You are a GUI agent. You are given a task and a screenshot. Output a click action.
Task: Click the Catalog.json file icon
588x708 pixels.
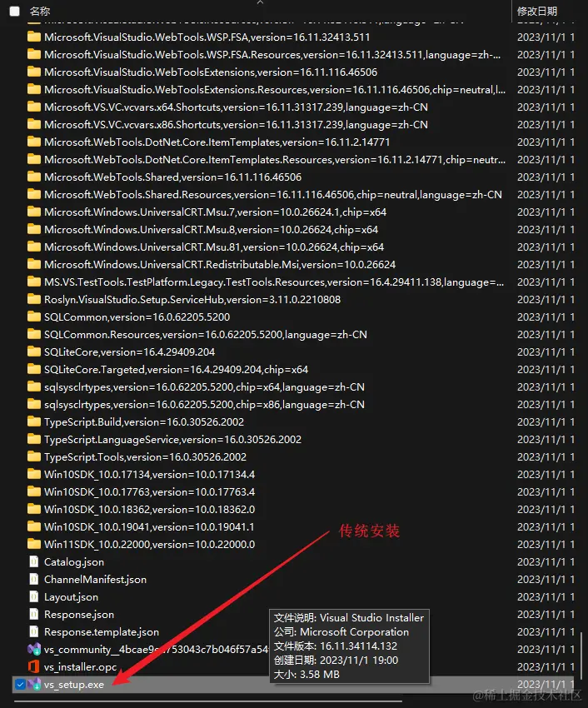(x=34, y=561)
